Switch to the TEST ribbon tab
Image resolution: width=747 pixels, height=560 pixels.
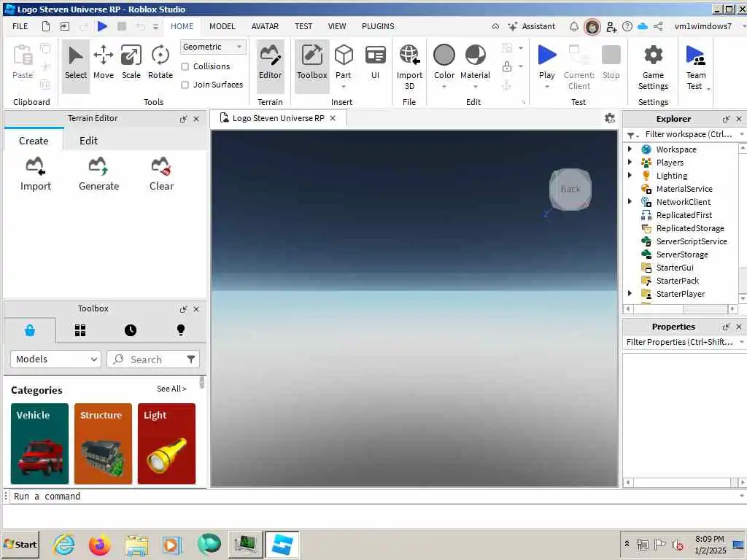(303, 26)
